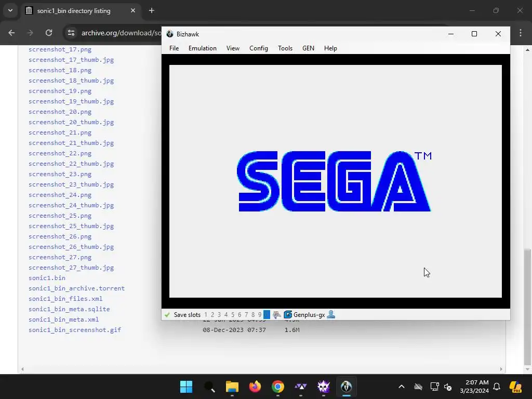Open a new Chrome tab
Image resolution: width=532 pixels, height=399 pixels.
152,10
